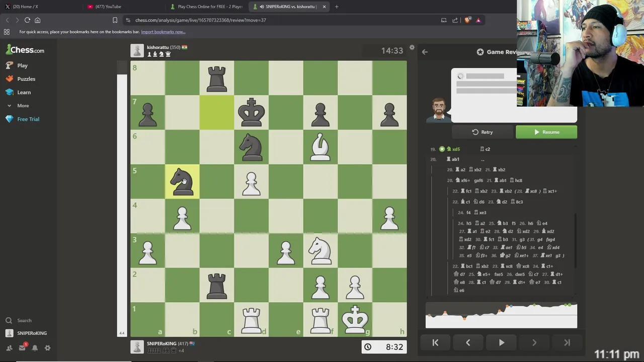The image size is (644, 362).
Task: Select the black rook on c8
Action: point(217,78)
